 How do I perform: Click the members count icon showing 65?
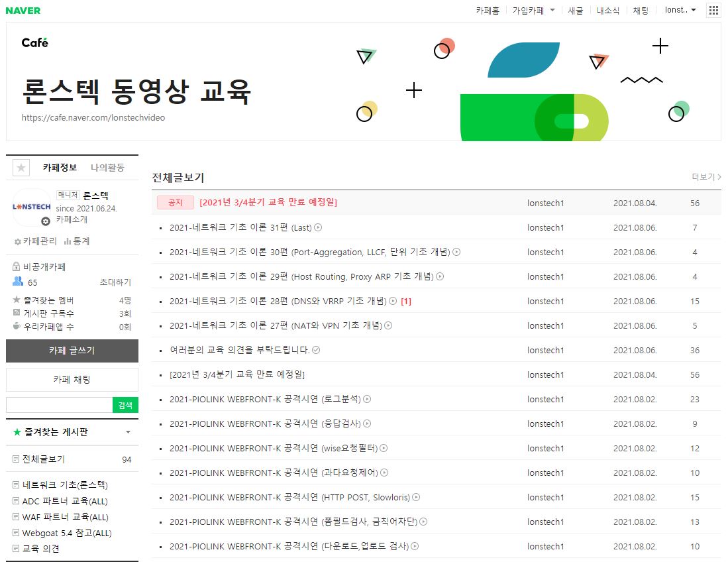(x=18, y=282)
